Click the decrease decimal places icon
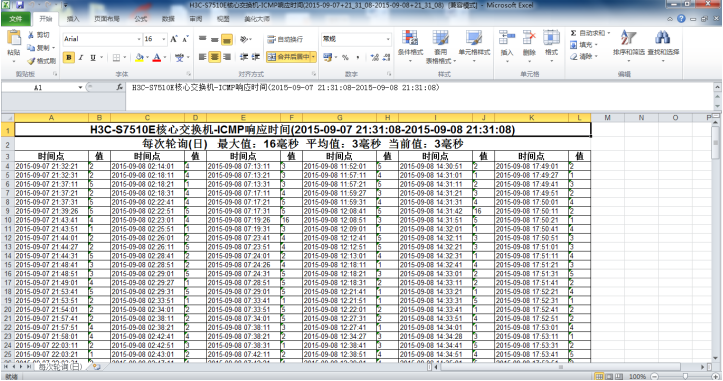Screen dimensions: 723x381 [x=386, y=57]
